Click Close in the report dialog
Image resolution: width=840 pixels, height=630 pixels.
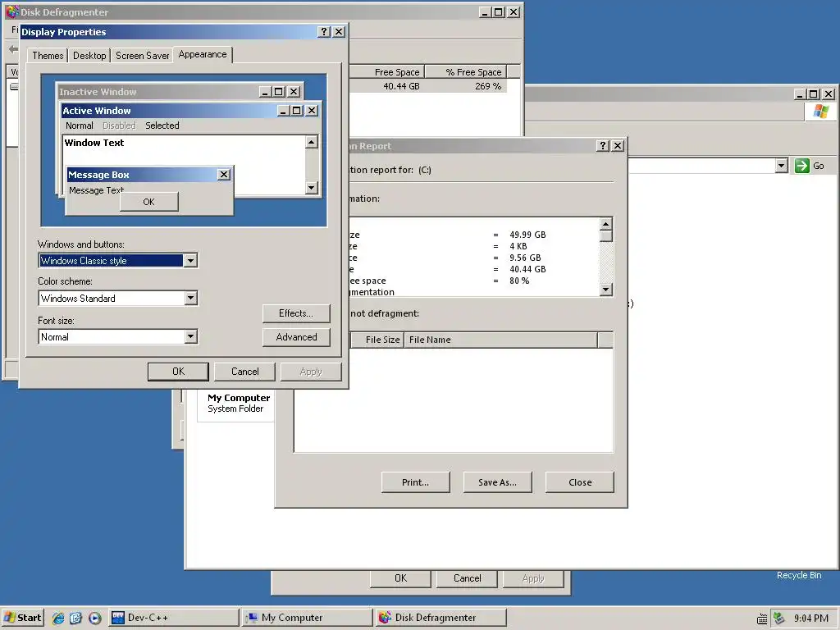click(x=580, y=482)
